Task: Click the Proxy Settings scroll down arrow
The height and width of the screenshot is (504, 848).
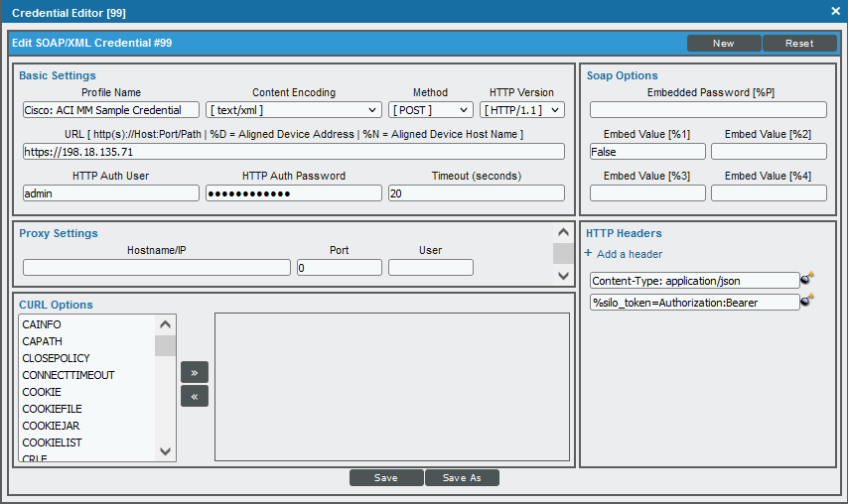Action: [x=563, y=276]
